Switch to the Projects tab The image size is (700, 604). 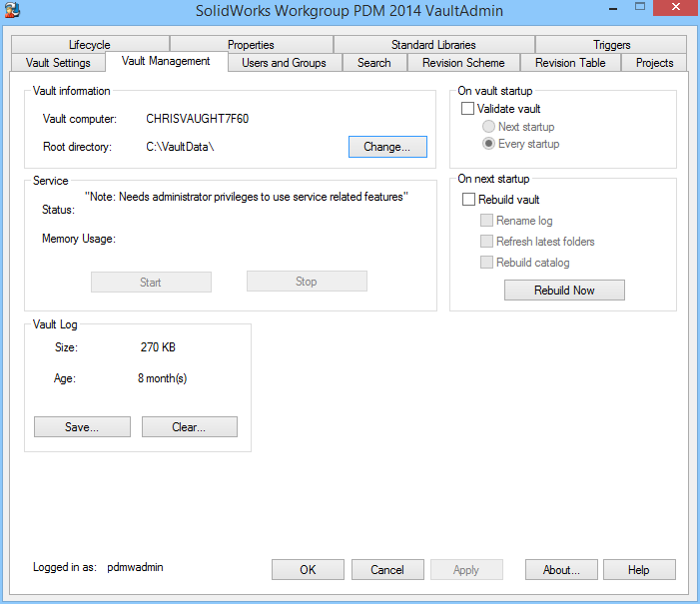pyautogui.click(x=654, y=63)
